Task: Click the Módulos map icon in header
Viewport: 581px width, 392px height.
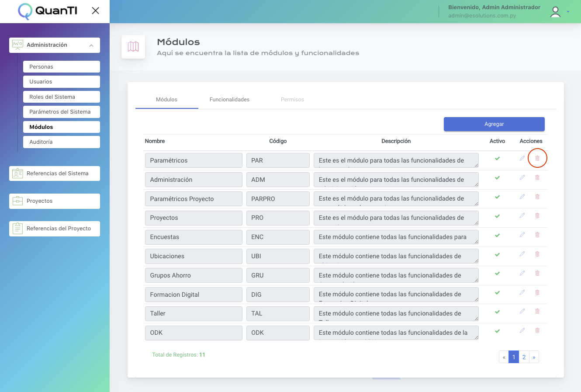Action: [x=133, y=46]
